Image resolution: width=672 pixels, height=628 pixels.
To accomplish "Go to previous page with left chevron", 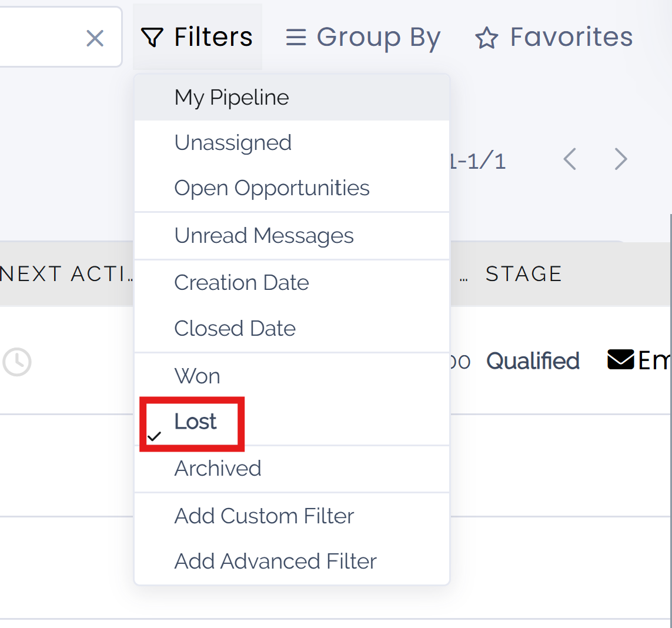I will 569,159.
